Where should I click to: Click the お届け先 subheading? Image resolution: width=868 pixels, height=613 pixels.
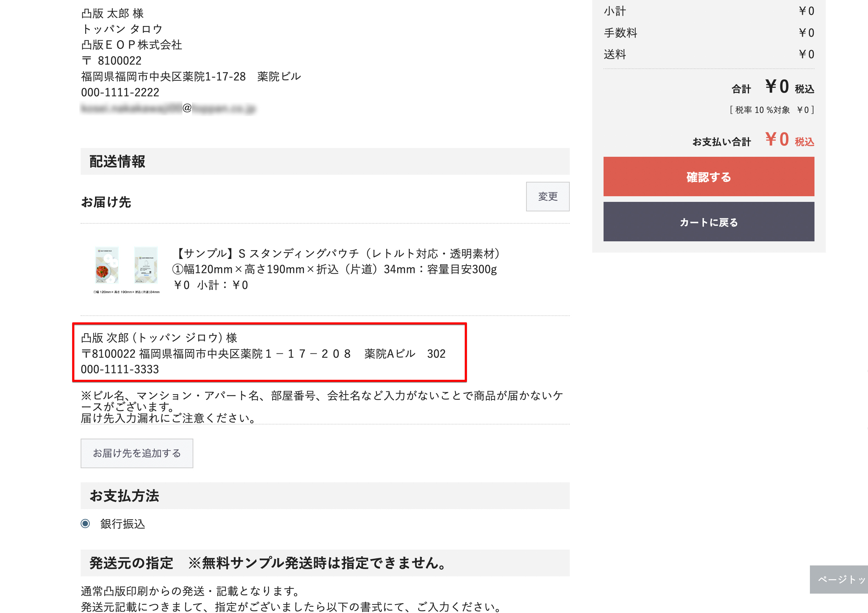[106, 202]
